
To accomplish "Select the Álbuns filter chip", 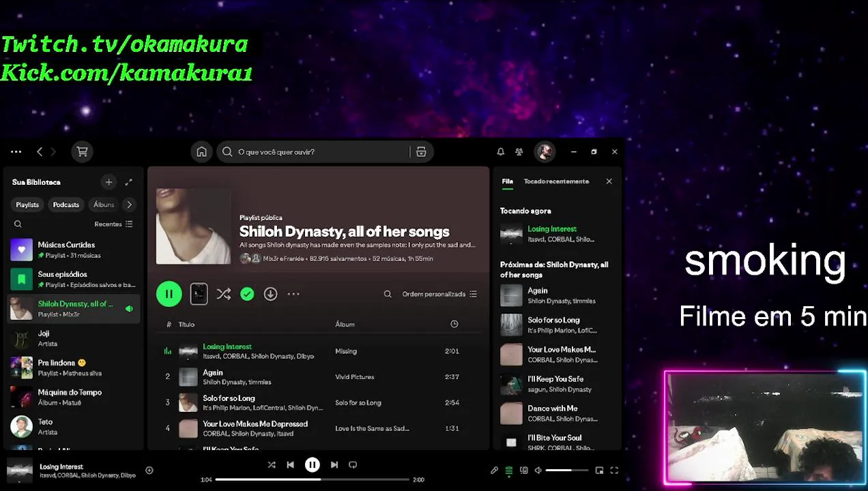I will tap(104, 205).
